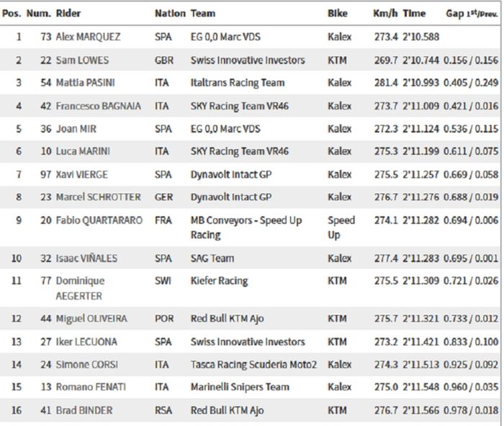Click the Km/h column header
This screenshot has height=426, width=504.
[x=385, y=13]
